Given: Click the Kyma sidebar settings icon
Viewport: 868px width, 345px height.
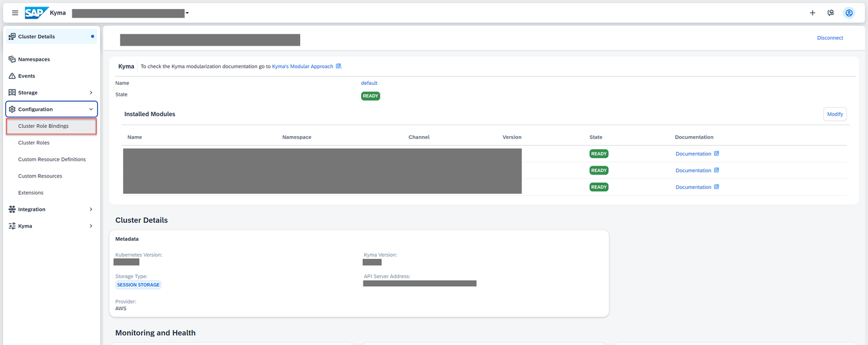Looking at the screenshot, I should tap(12, 226).
